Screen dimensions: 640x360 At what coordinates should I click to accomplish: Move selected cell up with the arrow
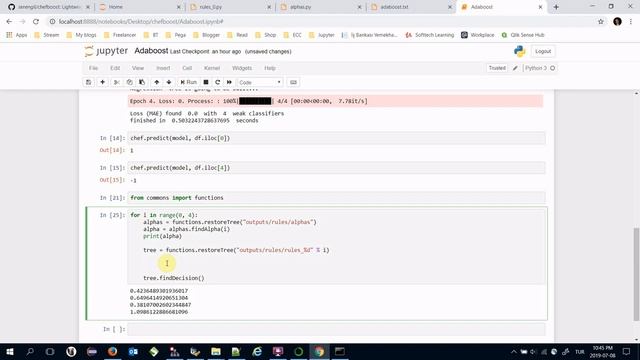click(157, 82)
